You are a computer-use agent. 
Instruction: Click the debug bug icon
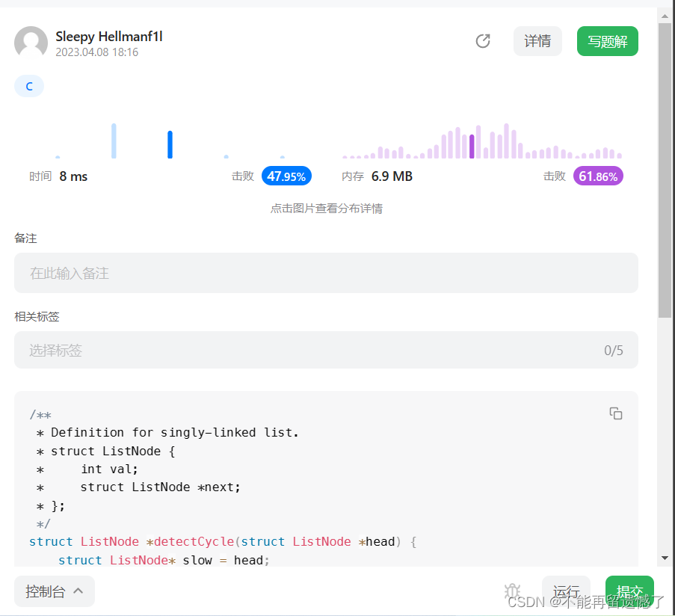coord(512,591)
